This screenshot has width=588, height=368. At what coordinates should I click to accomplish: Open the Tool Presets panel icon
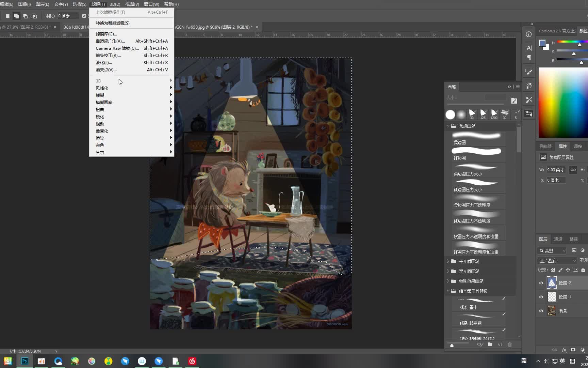pyautogui.click(x=529, y=99)
